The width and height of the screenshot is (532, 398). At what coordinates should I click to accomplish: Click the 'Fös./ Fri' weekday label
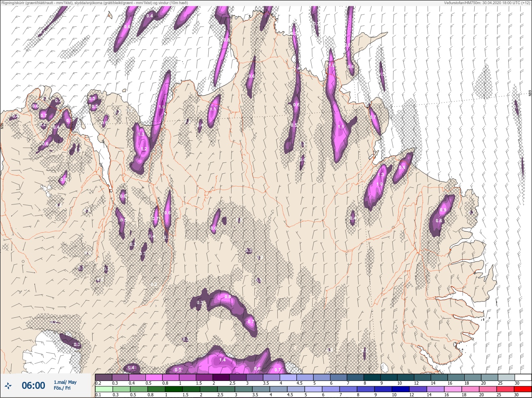coord(62,388)
